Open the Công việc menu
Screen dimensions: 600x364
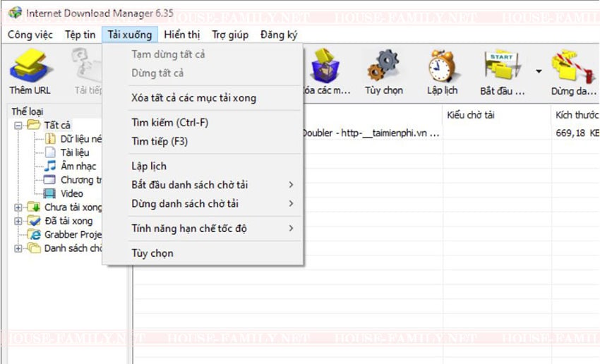click(x=30, y=35)
